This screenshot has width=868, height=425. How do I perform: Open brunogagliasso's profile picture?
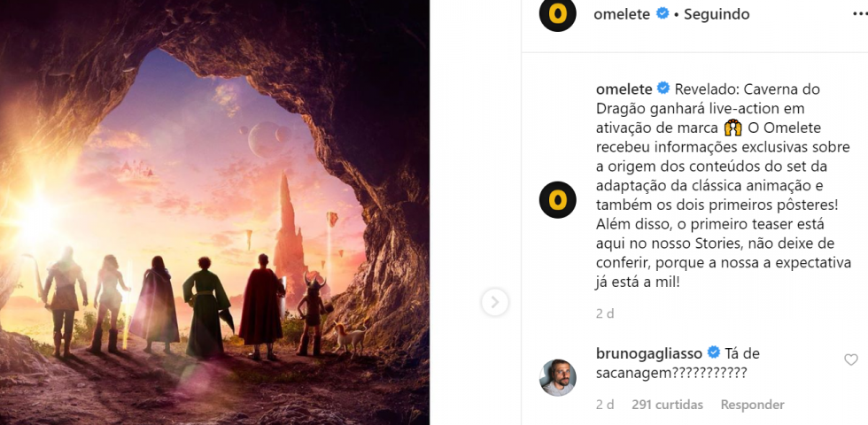coord(557,378)
